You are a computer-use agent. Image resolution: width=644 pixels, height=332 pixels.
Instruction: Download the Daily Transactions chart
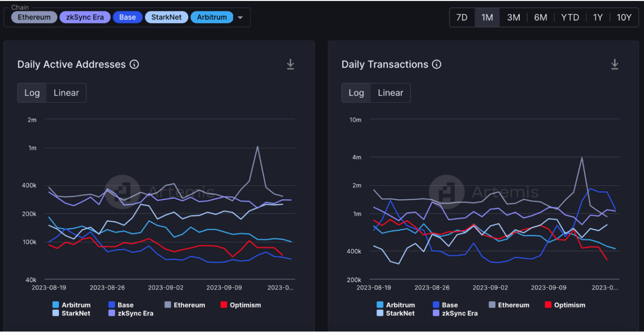(x=614, y=65)
